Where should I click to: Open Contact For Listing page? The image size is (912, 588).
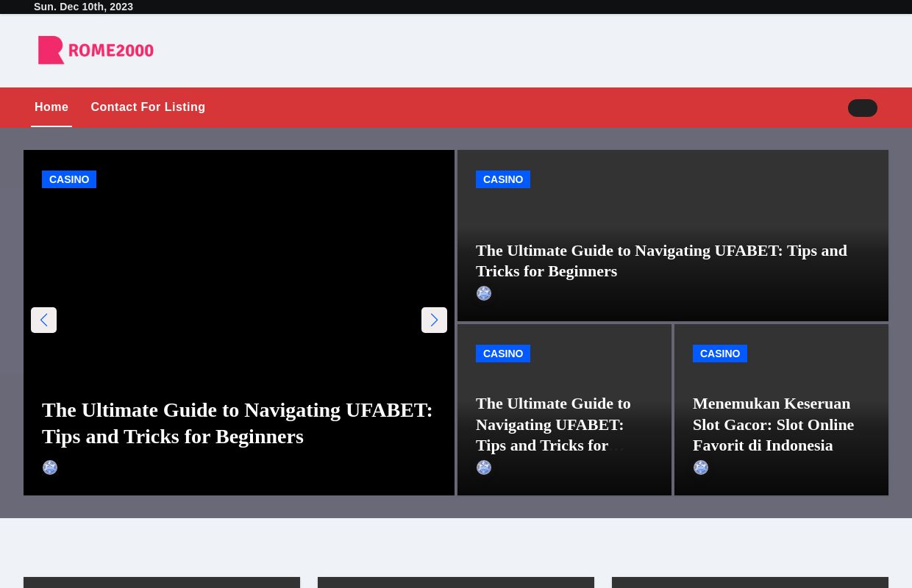click(x=148, y=107)
